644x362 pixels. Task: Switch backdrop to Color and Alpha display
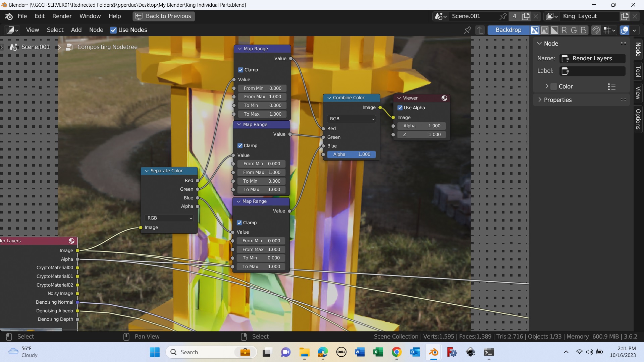(x=535, y=30)
